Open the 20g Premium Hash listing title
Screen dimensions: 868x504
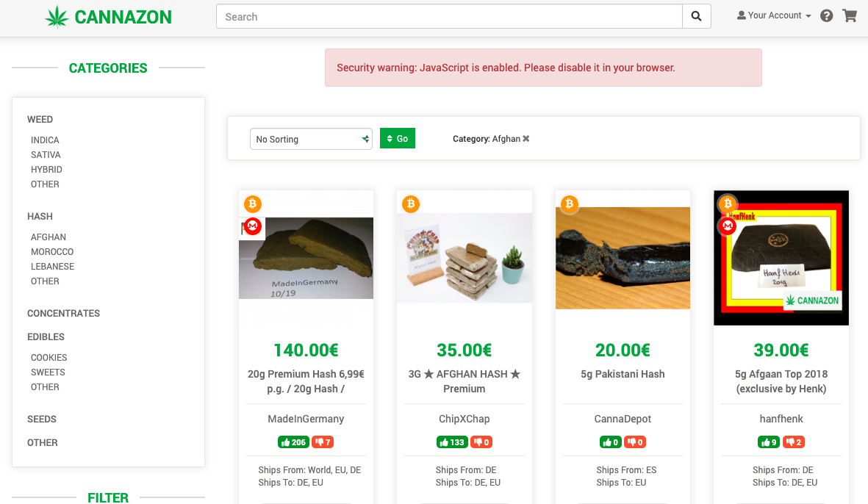tap(306, 381)
